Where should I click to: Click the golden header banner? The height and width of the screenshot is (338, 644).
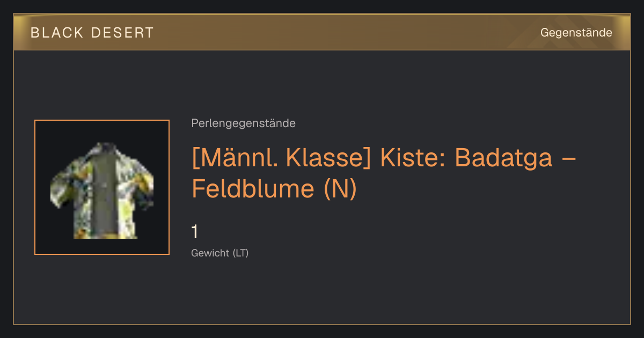click(322, 33)
